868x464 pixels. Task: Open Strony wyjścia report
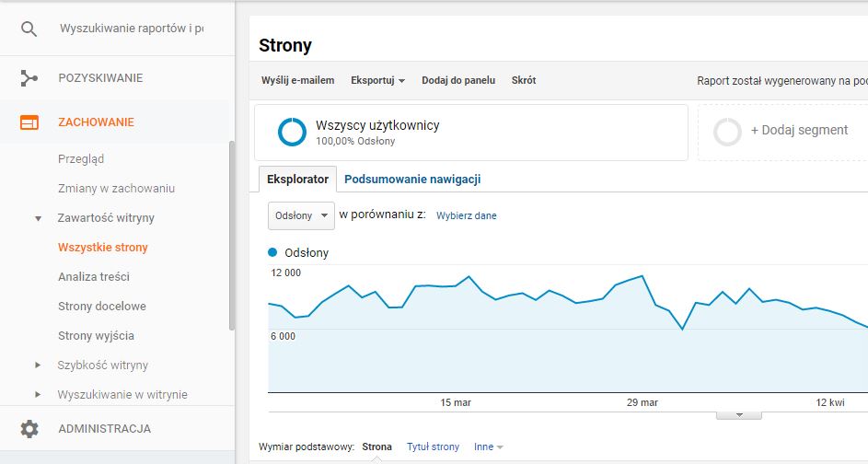pos(96,335)
